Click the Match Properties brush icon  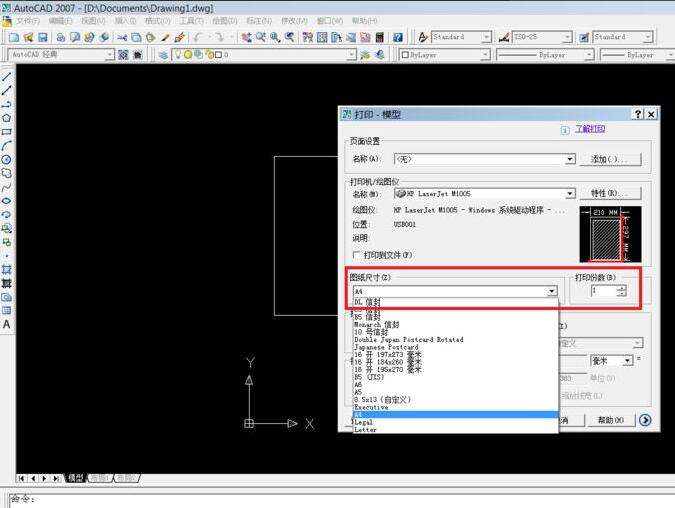(x=180, y=37)
